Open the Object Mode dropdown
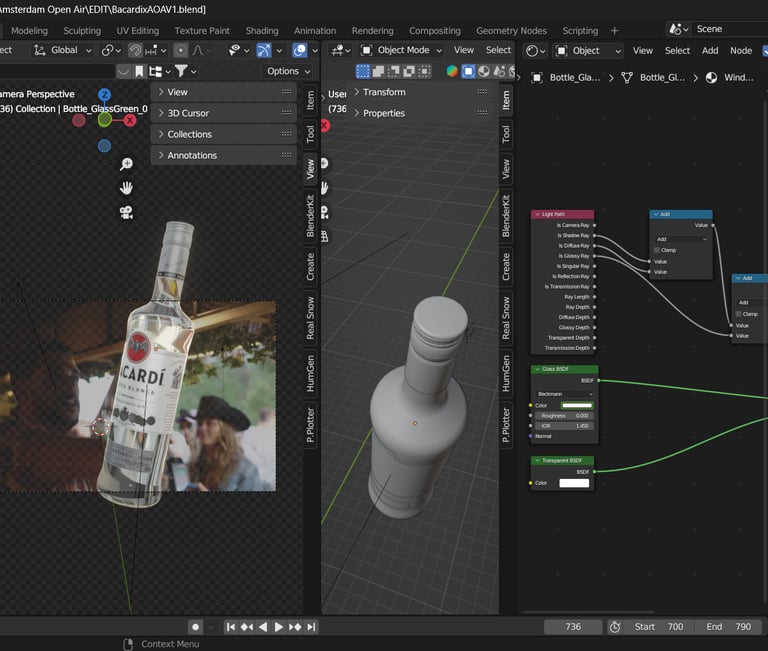This screenshot has height=651, width=768. click(x=402, y=50)
